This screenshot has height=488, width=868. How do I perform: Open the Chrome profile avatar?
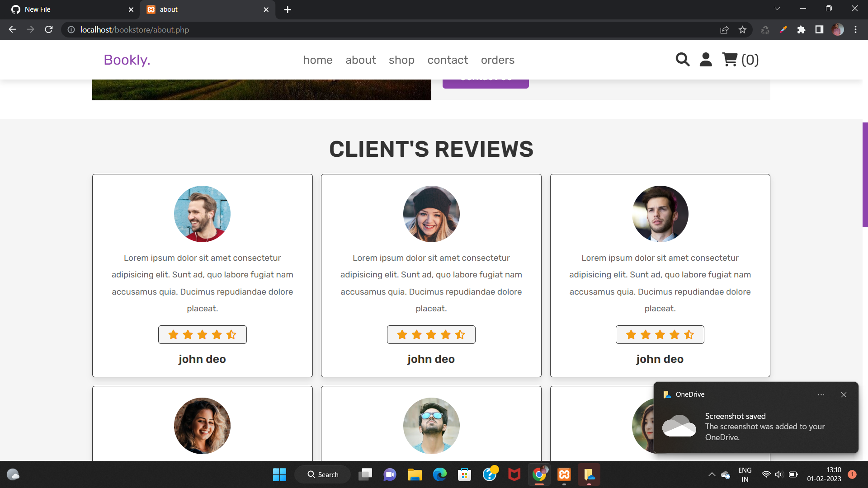[x=838, y=30]
